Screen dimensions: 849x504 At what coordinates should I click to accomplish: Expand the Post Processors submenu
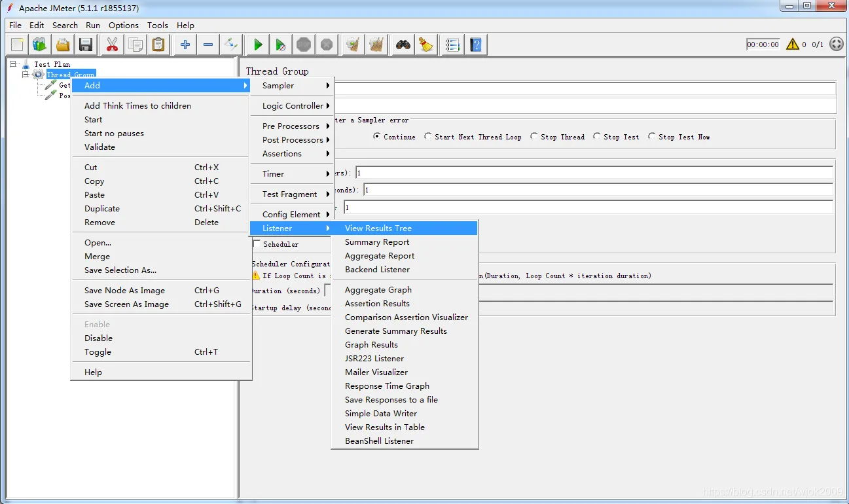pos(293,139)
